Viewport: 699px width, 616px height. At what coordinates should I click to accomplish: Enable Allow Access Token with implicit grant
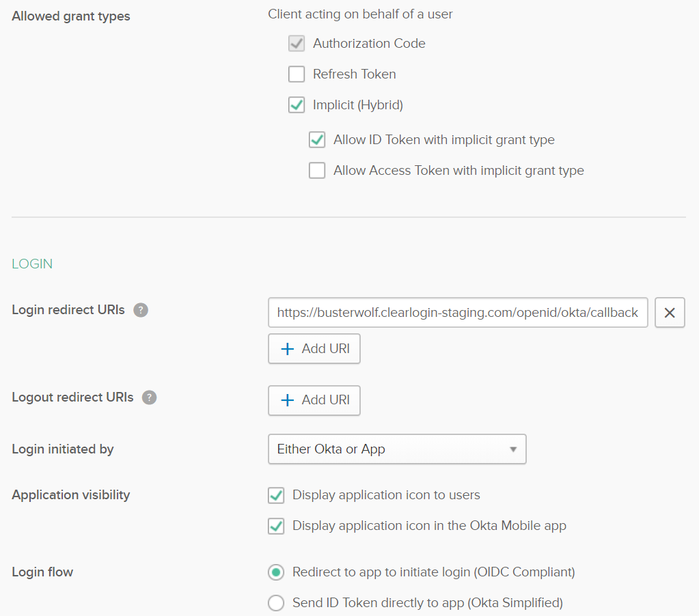click(x=317, y=171)
